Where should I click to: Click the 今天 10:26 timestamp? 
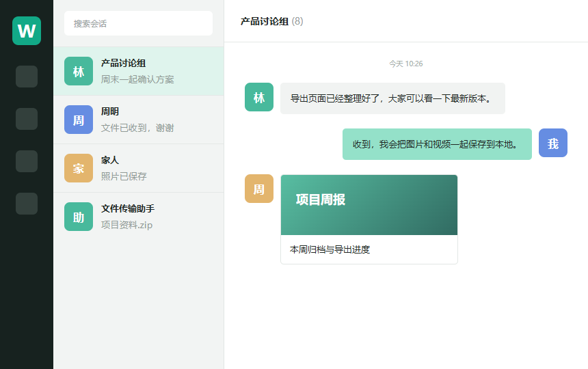(405, 64)
